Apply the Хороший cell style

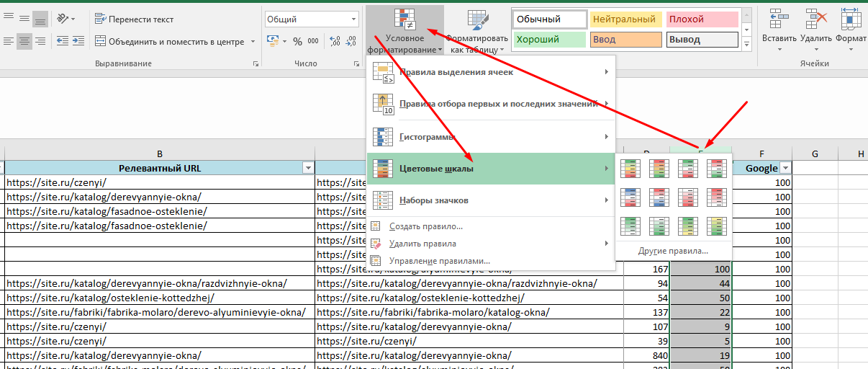pos(549,40)
